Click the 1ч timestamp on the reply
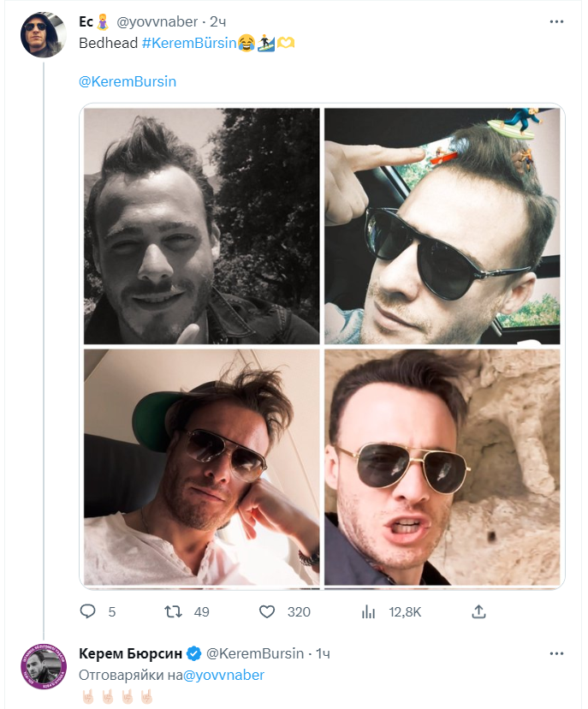This screenshot has height=709, width=588. (x=323, y=653)
